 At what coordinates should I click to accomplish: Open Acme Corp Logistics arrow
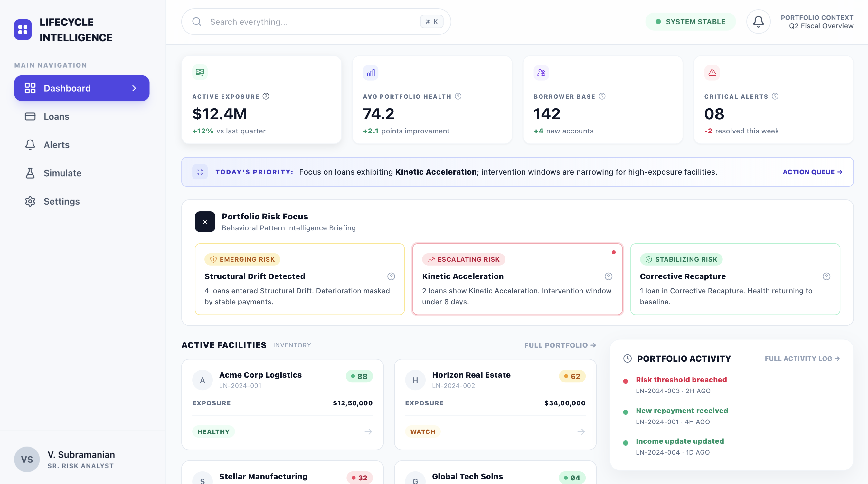[x=368, y=431]
